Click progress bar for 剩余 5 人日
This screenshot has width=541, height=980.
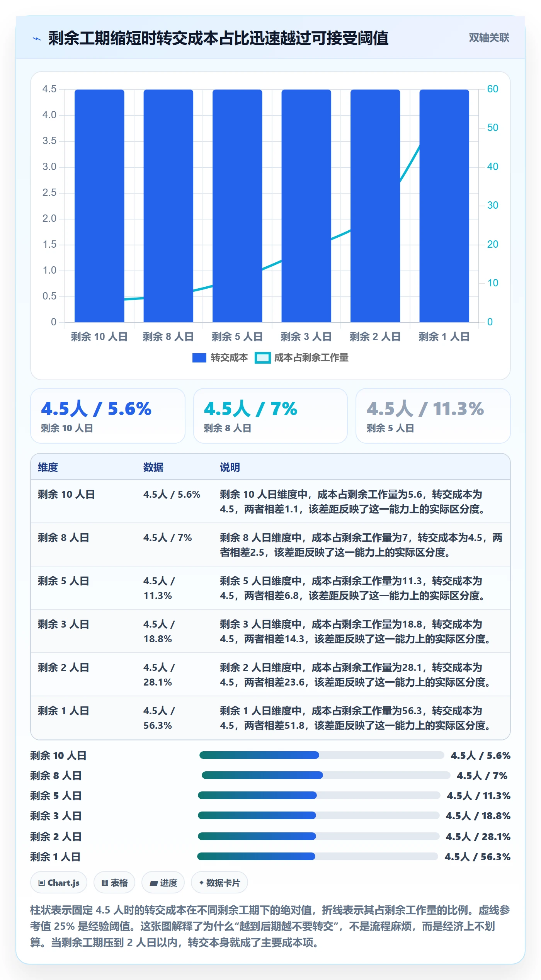point(319,795)
